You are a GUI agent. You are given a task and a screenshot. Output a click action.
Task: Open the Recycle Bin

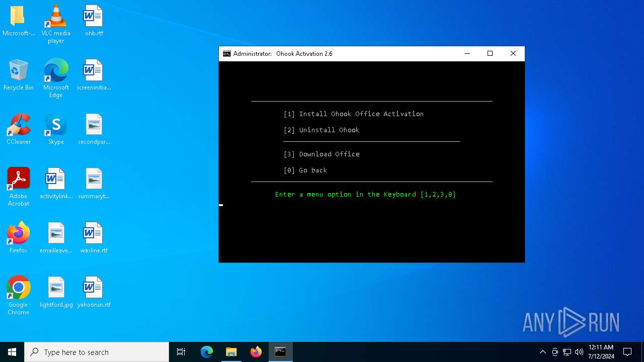click(x=19, y=75)
